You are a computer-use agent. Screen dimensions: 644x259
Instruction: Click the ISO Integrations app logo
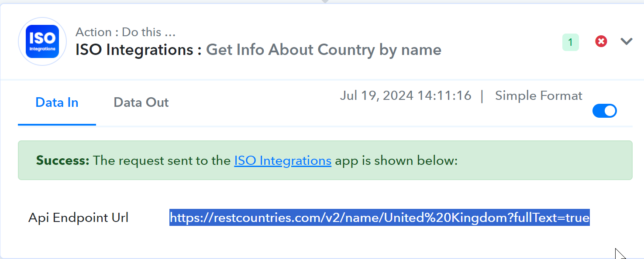point(42,41)
